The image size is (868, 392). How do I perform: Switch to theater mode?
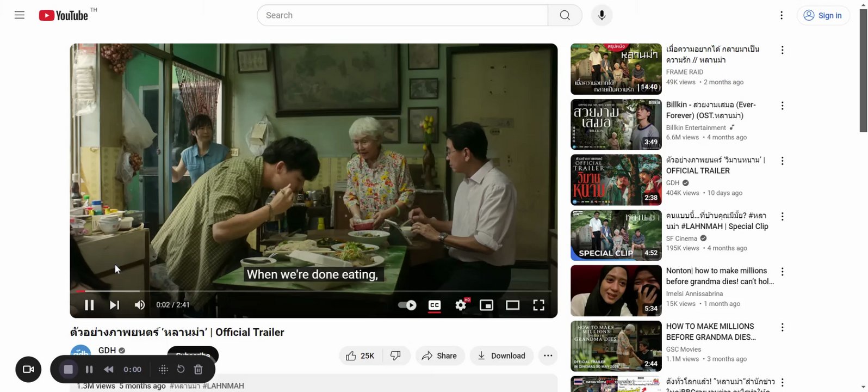[x=512, y=305]
